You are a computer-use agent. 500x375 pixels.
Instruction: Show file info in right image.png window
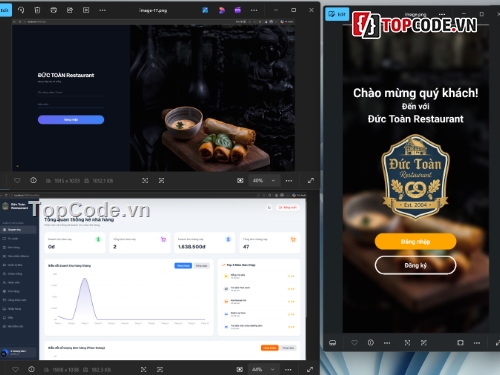point(371,343)
